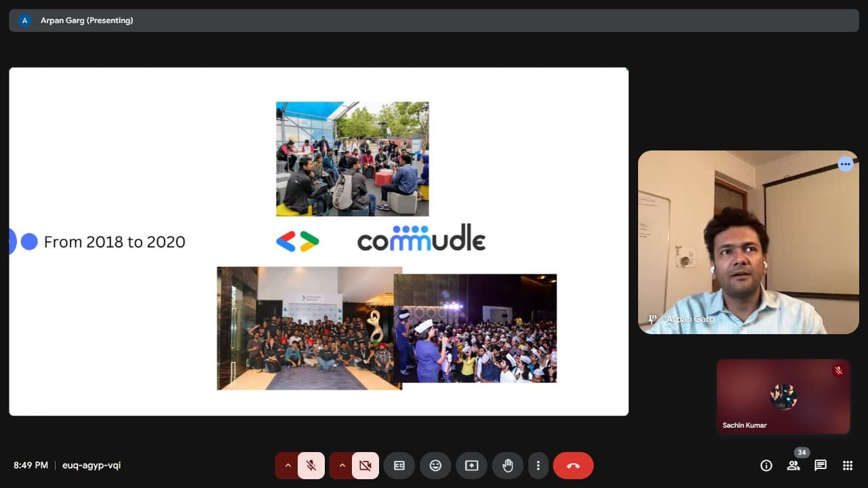
Task: Click the present screen icon
Action: tap(471, 466)
